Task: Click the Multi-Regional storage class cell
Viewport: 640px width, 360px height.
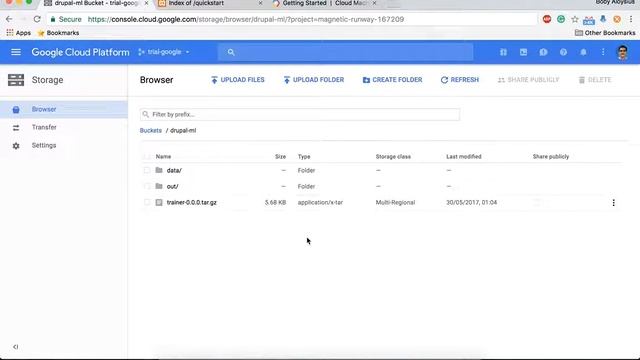Action: [395, 202]
